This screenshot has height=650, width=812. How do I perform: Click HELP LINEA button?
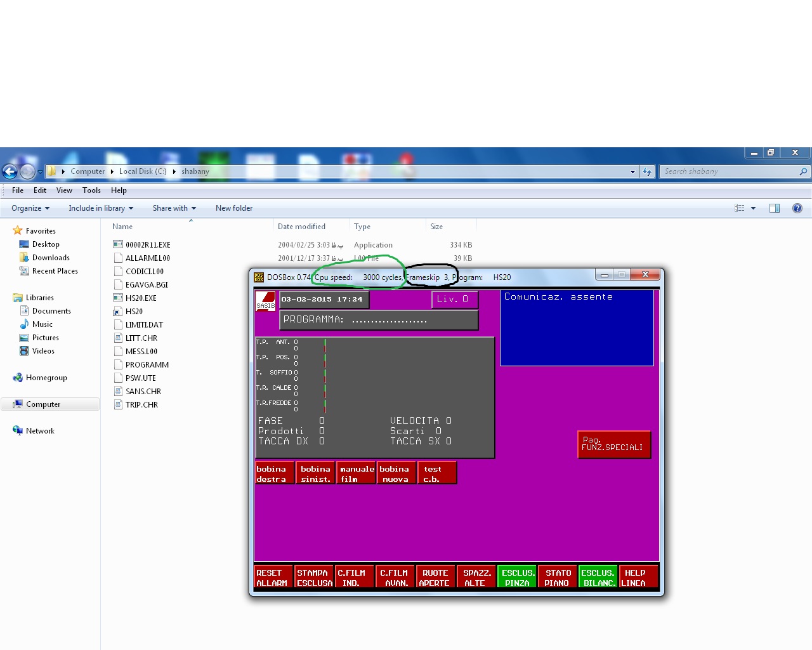(638, 578)
